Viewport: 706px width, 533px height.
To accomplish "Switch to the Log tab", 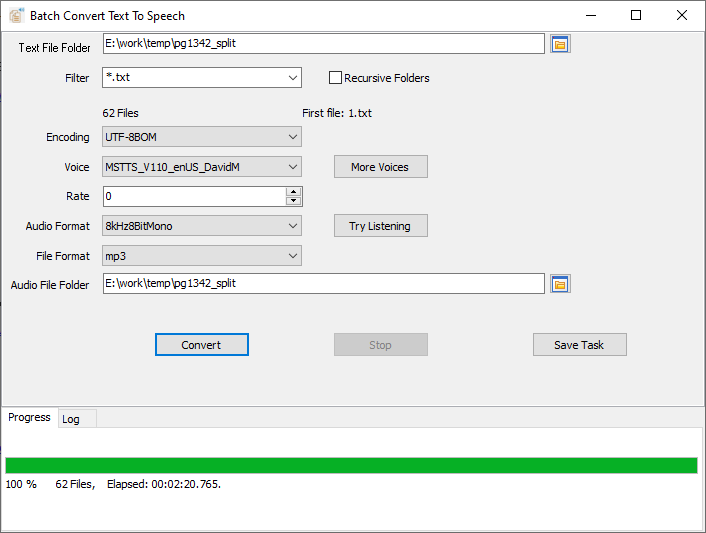I will (x=71, y=419).
